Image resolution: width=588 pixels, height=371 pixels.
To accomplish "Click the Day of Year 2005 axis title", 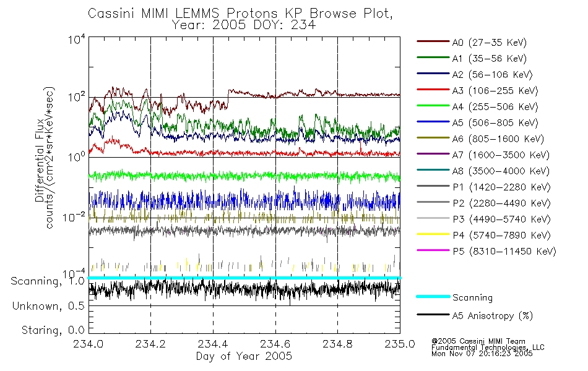I will pyautogui.click(x=244, y=356).
